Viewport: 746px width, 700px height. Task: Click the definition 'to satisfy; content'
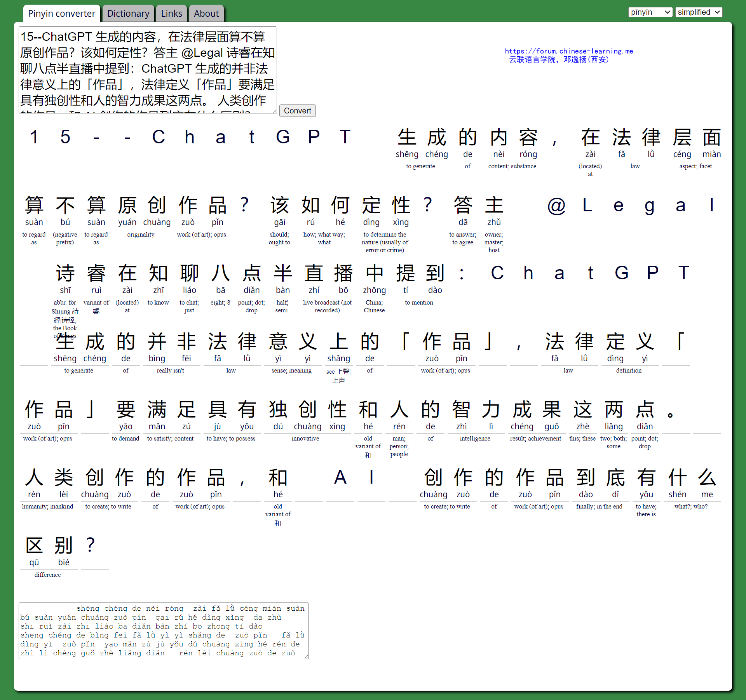pyautogui.click(x=170, y=439)
